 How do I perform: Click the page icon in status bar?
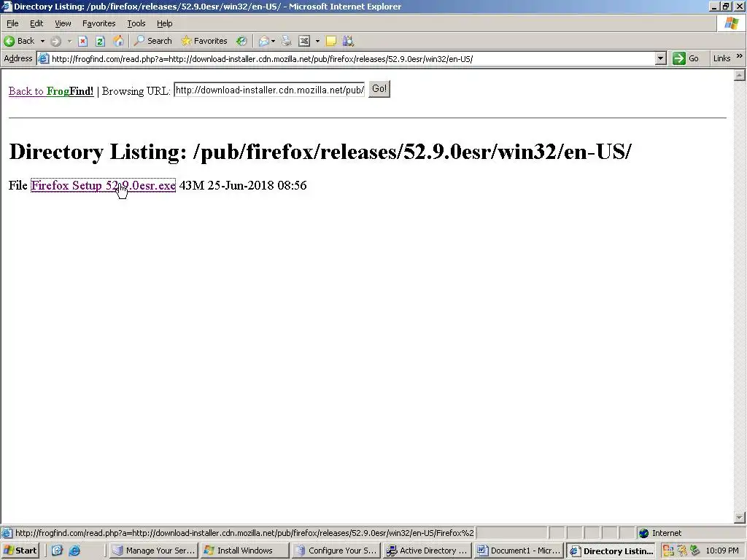[7, 533]
